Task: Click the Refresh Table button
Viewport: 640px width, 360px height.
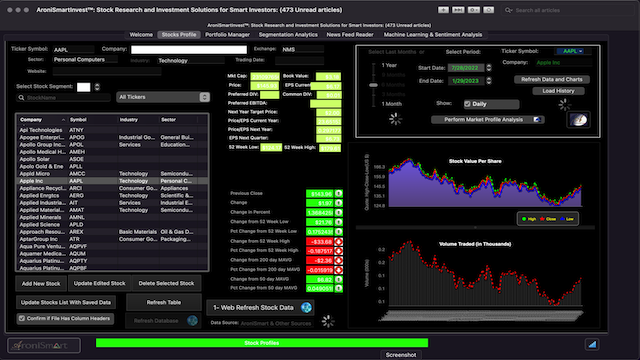Action: 164,302
